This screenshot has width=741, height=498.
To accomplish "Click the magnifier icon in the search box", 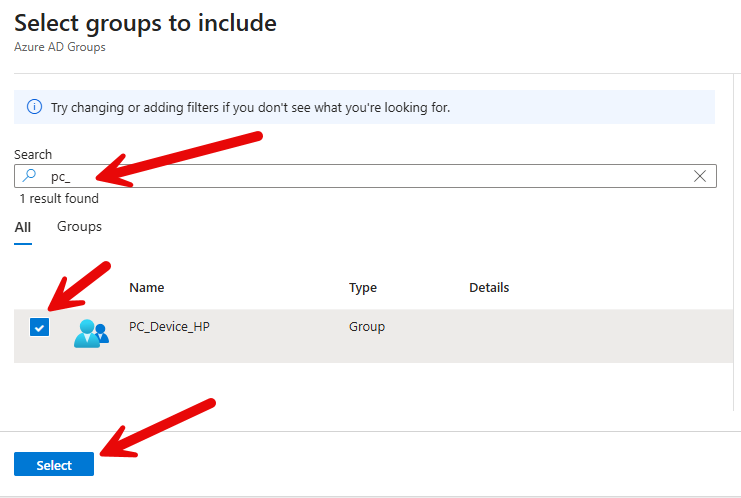I will pos(30,176).
